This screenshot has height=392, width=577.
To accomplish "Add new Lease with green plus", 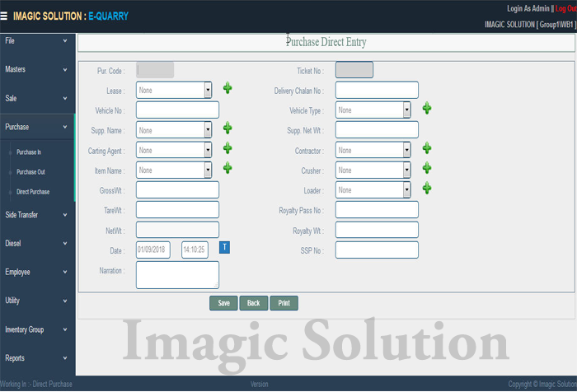I will (228, 88).
